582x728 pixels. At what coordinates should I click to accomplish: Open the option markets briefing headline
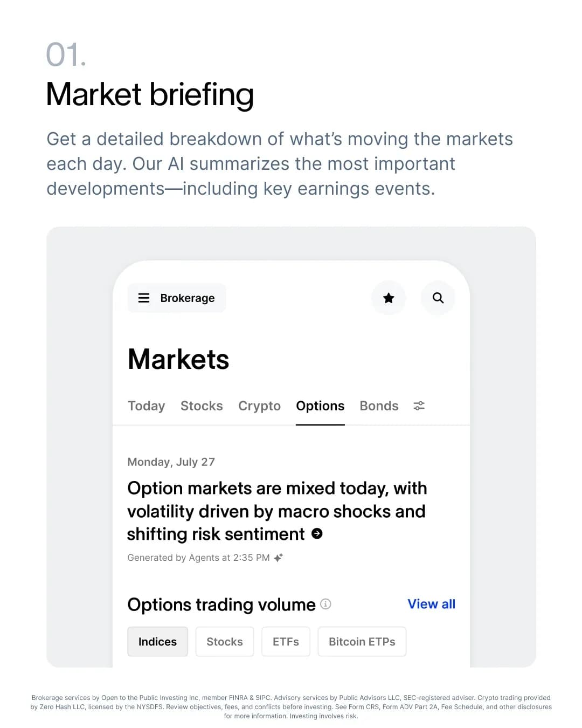[277, 511]
